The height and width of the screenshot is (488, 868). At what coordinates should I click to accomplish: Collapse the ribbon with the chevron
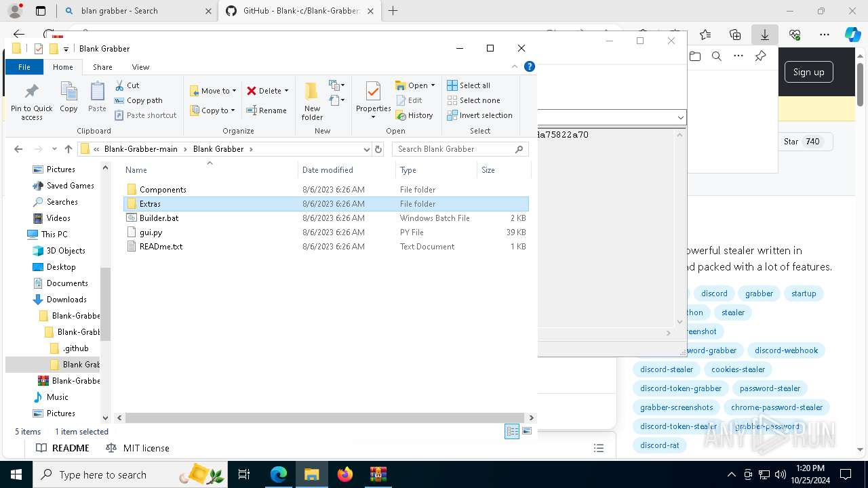[515, 66]
